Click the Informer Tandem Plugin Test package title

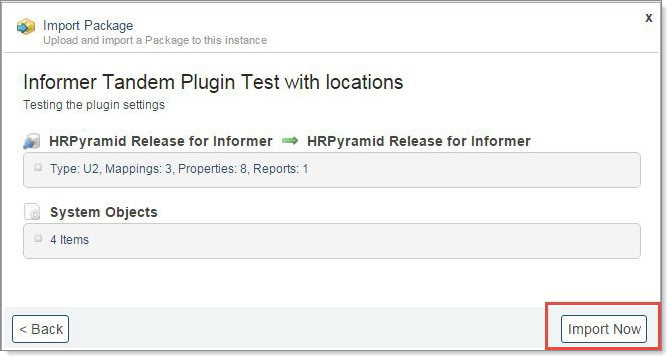[x=213, y=82]
